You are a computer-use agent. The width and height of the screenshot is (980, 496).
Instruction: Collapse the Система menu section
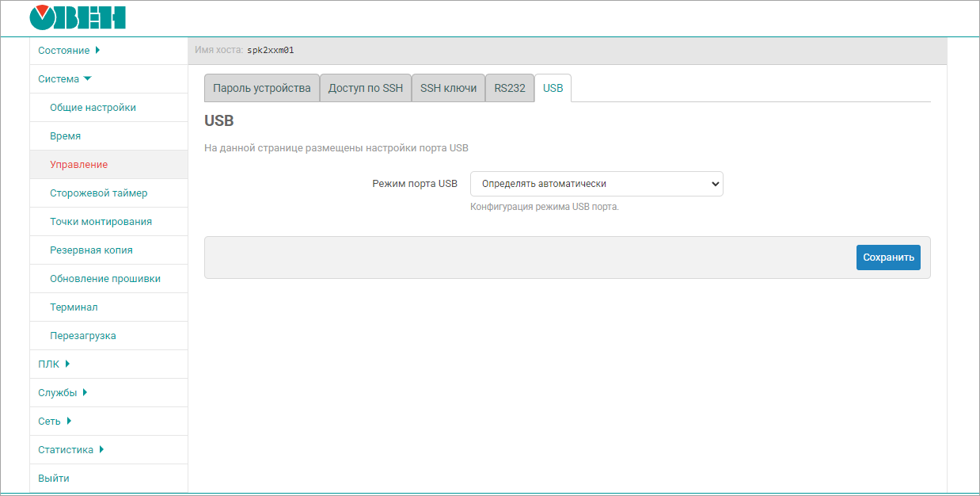click(64, 79)
